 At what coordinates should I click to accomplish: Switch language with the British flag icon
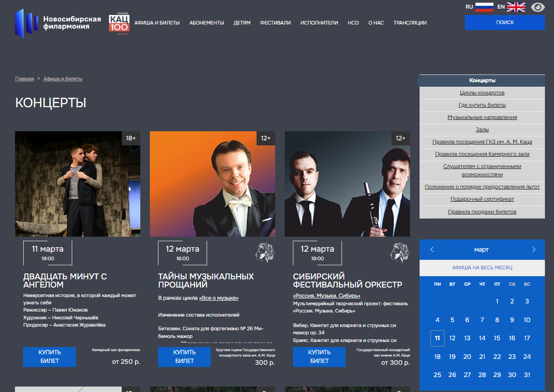point(516,7)
